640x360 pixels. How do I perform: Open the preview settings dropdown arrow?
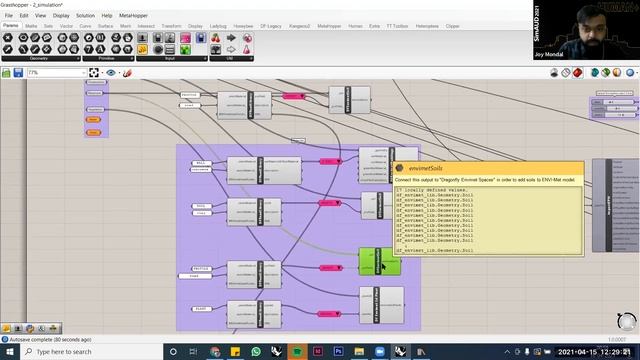[637, 73]
